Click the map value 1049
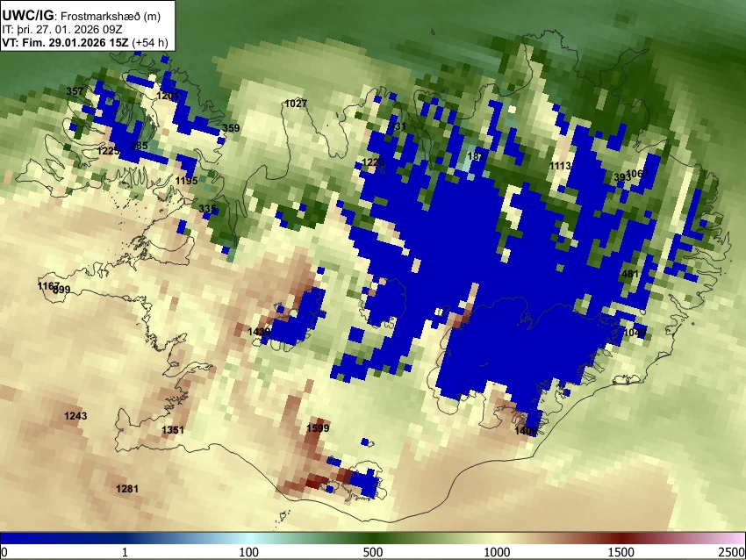Image resolution: width=746 pixels, height=560 pixels. click(635, 332)
